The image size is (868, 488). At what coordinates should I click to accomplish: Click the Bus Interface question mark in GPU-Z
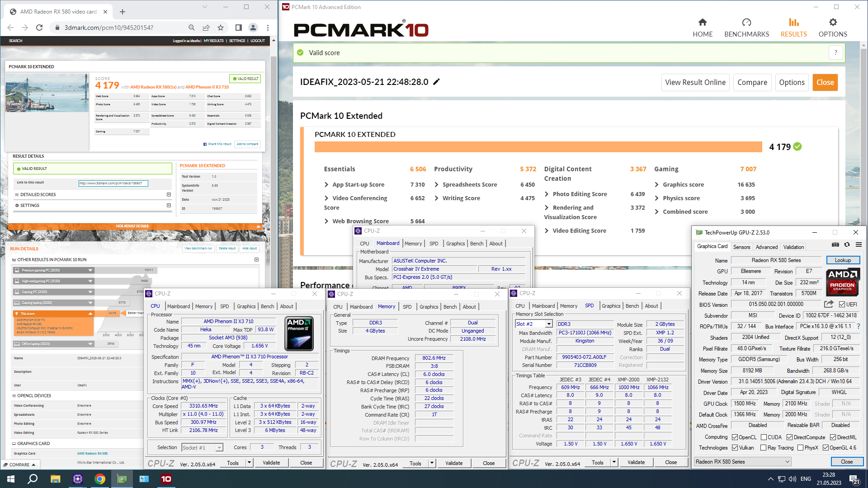click(x=859, y=326)
